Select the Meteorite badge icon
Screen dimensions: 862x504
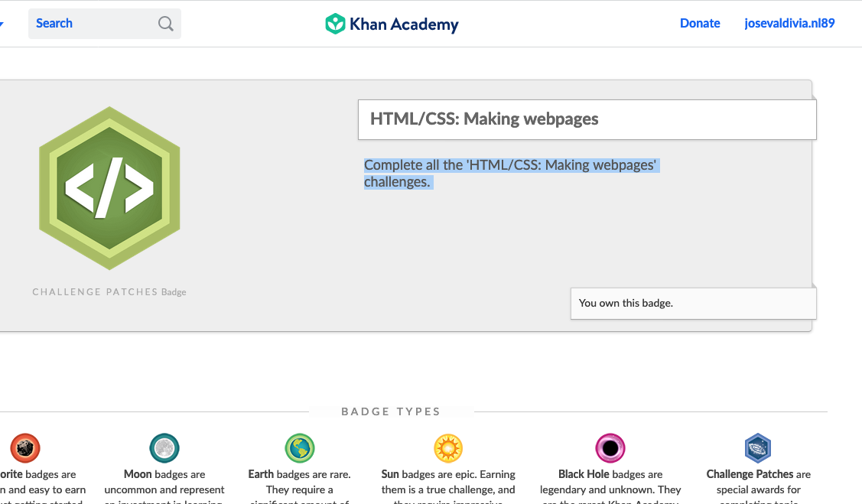tap(24, 448)
